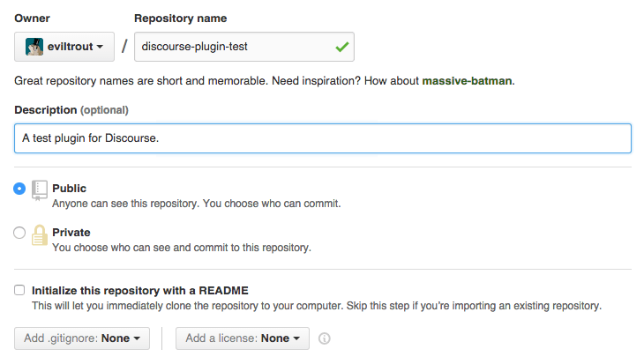Use the massive-batman name suggestion
The image size is (644, 364).
[x=467, y=81]
